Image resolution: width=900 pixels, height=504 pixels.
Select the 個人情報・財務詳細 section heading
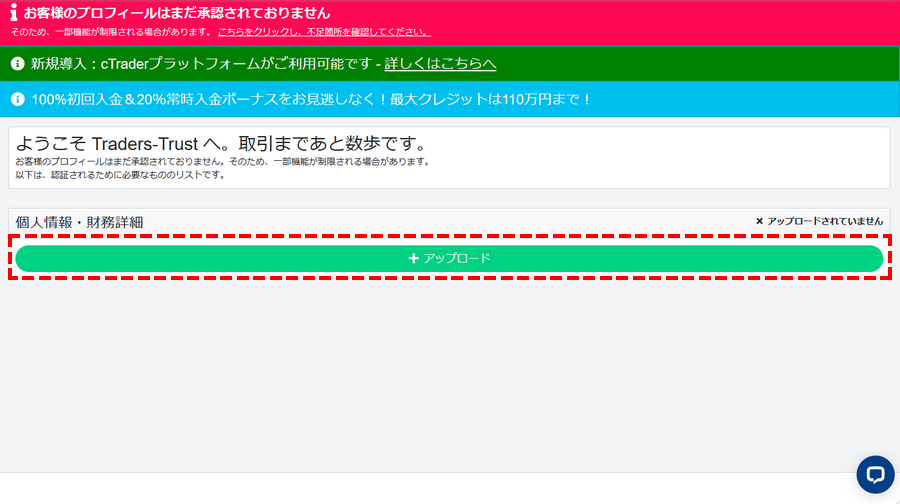[x=79, y=222]
